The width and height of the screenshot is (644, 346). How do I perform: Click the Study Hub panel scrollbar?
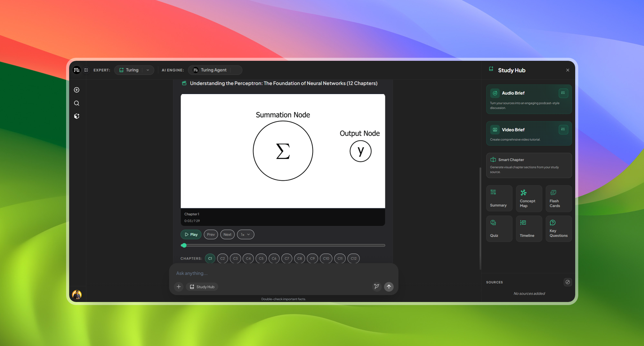coord(480,218)
